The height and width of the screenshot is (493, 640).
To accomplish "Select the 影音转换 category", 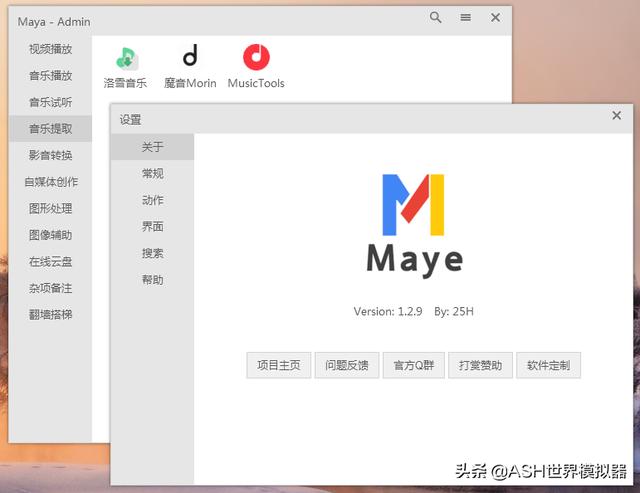I will coord(50,155).
